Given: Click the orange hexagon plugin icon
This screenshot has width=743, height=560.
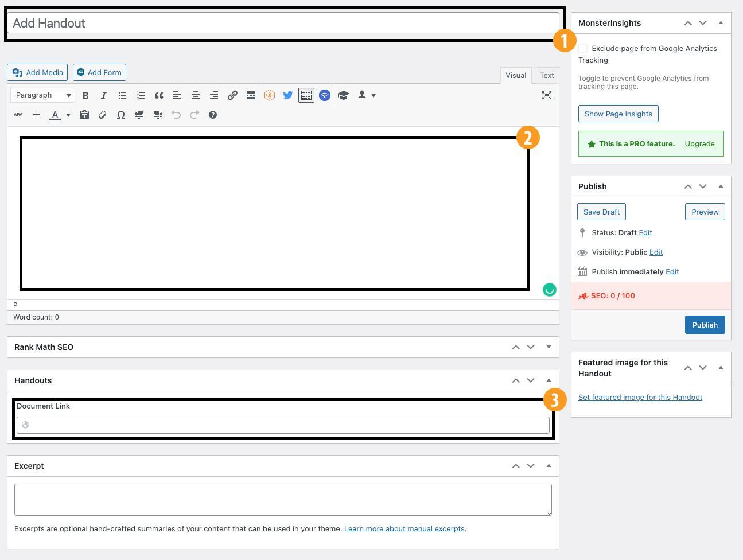Looking at the screenshot, I should [x=270, y=95].
